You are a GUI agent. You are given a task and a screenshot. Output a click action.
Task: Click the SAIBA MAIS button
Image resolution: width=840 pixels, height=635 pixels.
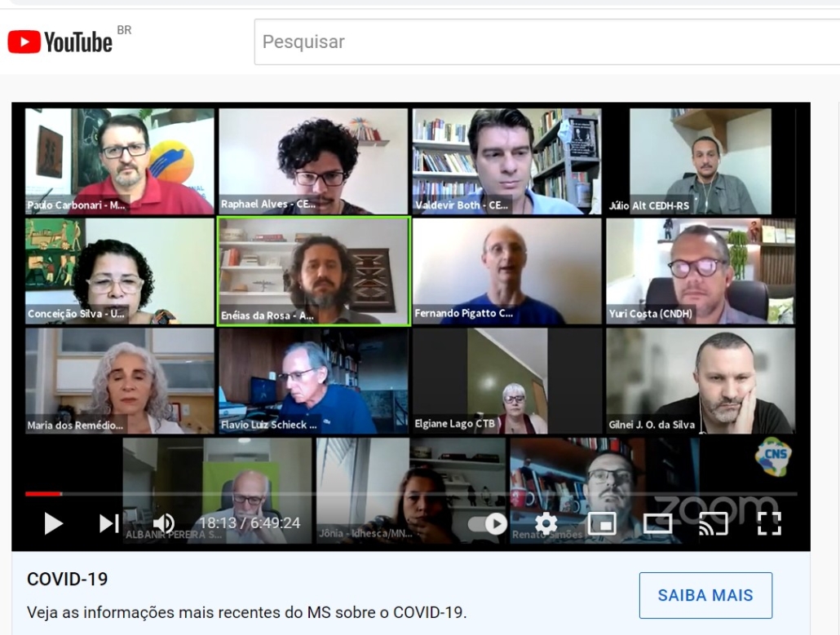[x=705, y=595]
